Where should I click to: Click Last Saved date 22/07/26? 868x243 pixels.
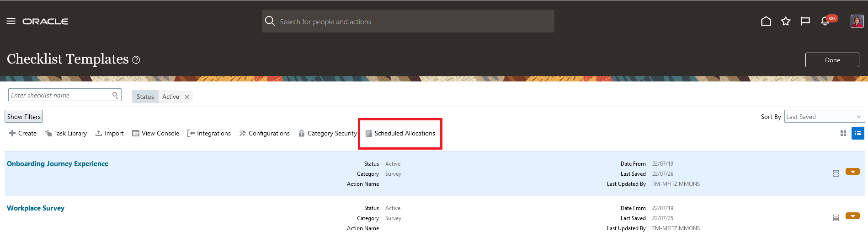click(x=663, y=174)
